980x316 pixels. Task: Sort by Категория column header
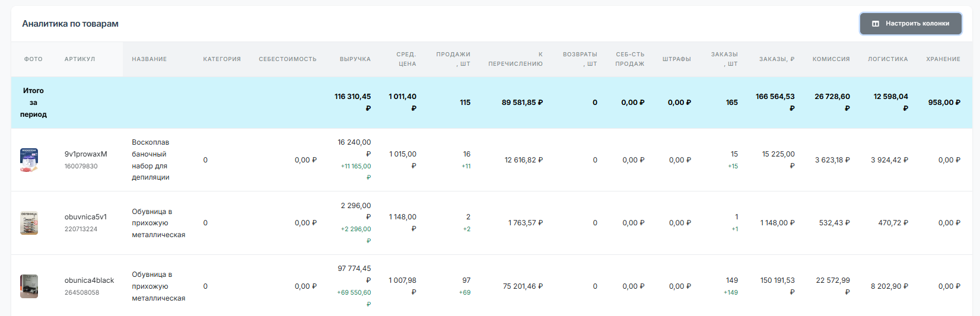click(222, 59)
